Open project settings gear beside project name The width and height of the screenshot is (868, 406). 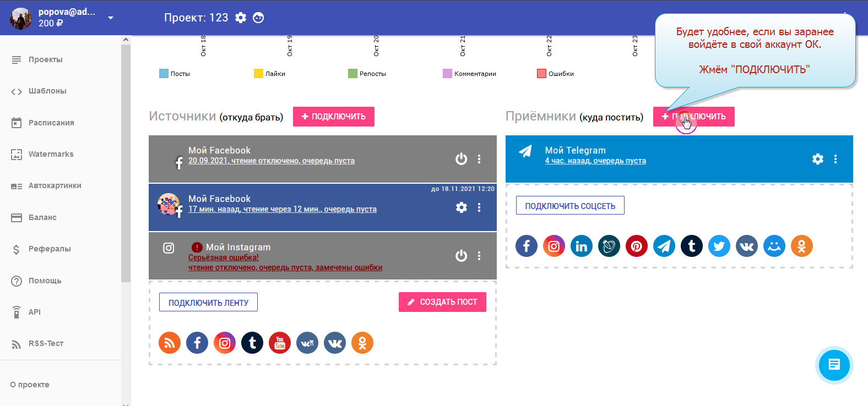(x=241, y=18)
